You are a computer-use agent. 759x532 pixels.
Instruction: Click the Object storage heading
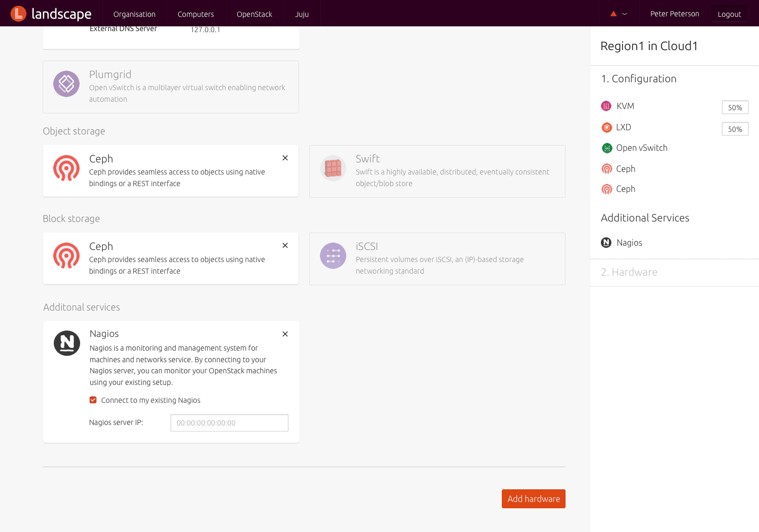(74, 131)
